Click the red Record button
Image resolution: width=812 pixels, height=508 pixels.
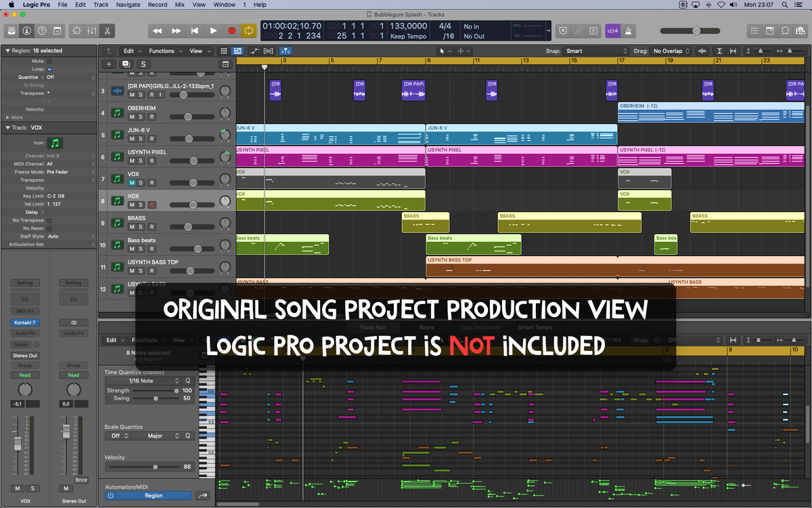232,30
